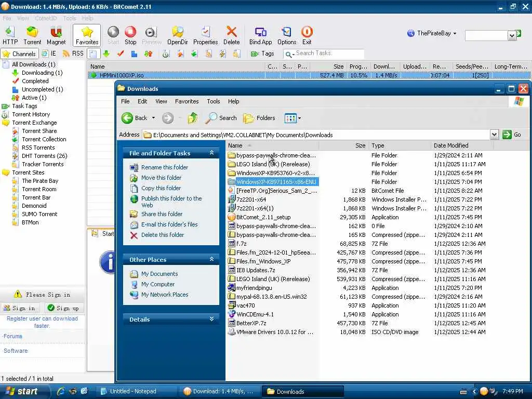Image resolution: width=532 pixels, height=399 pixels.
Task: Open BitComet Options
Action: [x=287, y=35]
